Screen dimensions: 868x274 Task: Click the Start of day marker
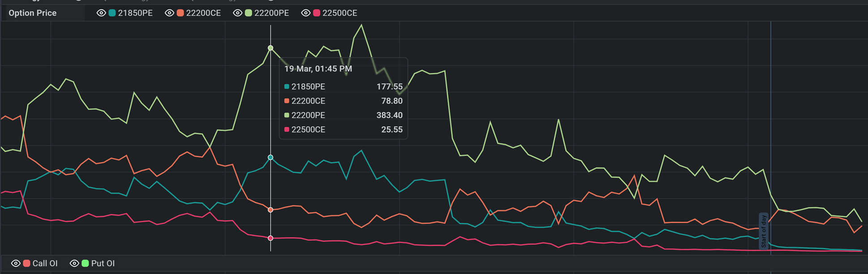pos(764,231)
